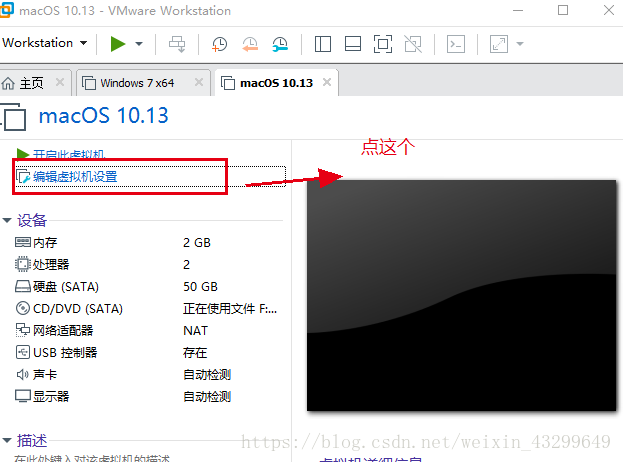Screen dimensions: 623x462
Task: Collapse the 设备 devices section
Action: pos(7,220)
